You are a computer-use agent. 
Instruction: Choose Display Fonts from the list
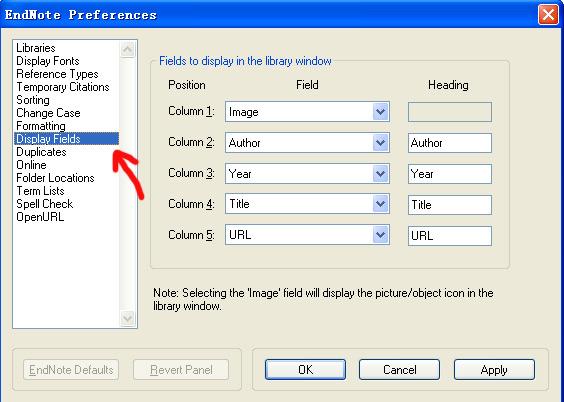click(x=48, y=61)
